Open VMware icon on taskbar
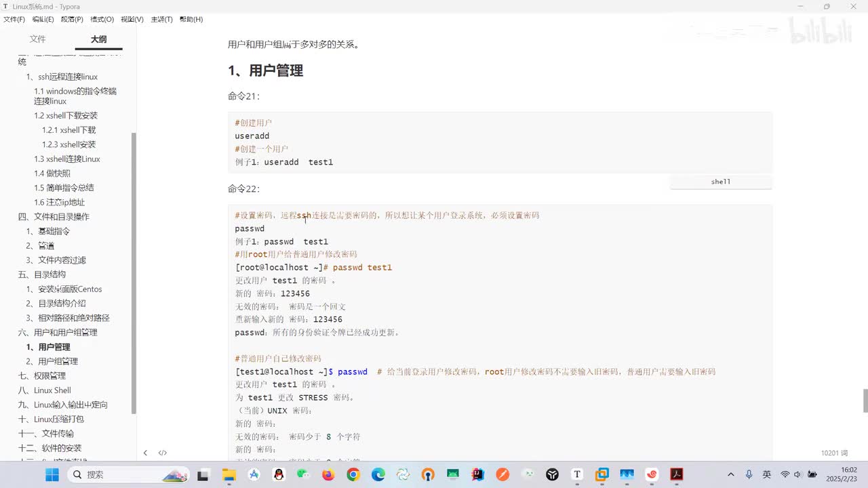 (x=601, y=474)
